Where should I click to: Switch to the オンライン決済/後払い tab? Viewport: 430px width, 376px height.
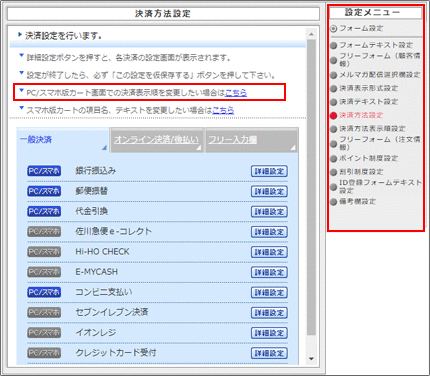point(157,140)
